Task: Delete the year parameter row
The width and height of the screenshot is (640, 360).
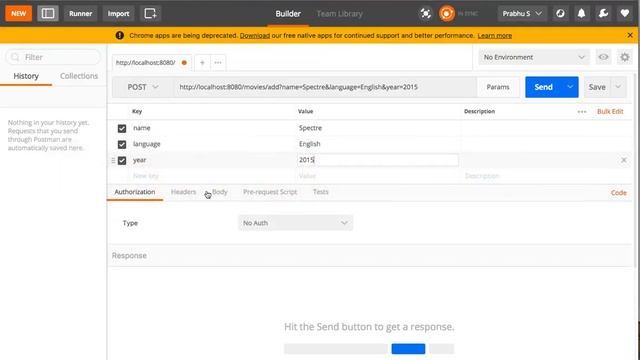Action: [x=624, y=160]
